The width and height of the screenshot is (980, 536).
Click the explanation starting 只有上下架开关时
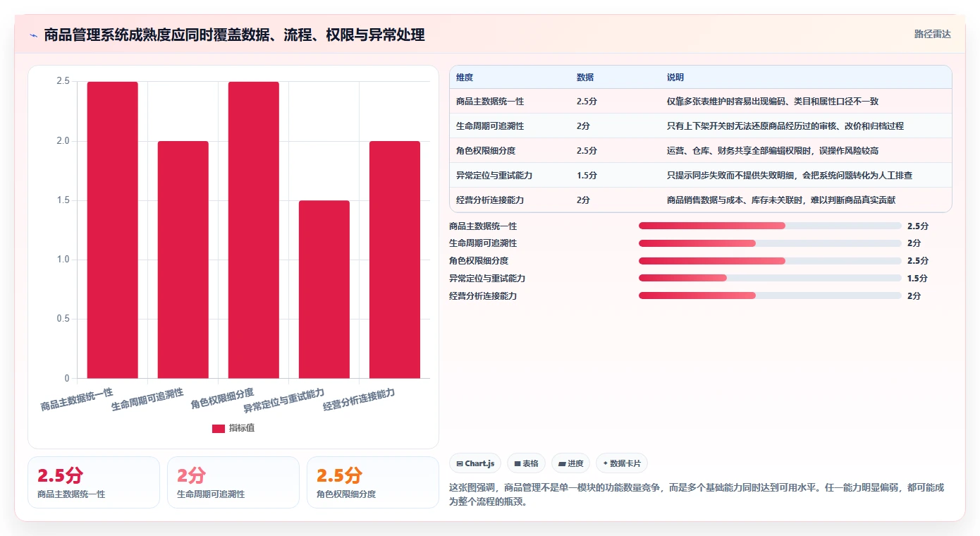[785, 126]
